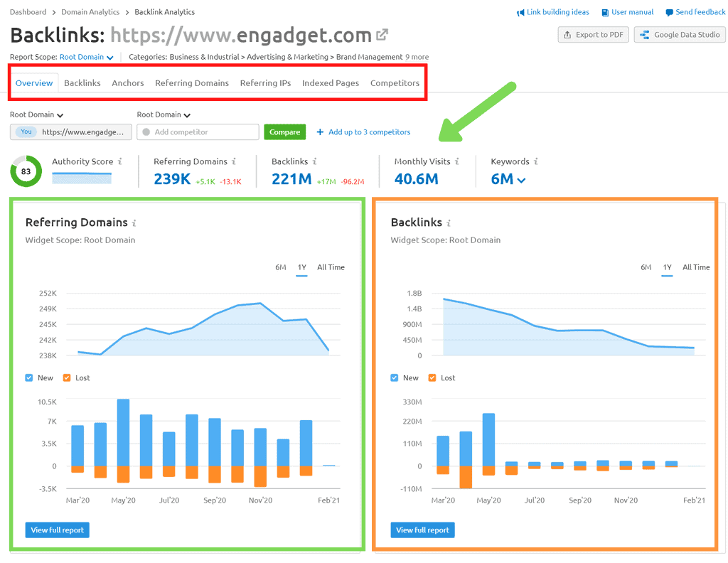Click the Google Data Studio button
The width and height of the screenshot is (728, 563).
coord(680,35)
